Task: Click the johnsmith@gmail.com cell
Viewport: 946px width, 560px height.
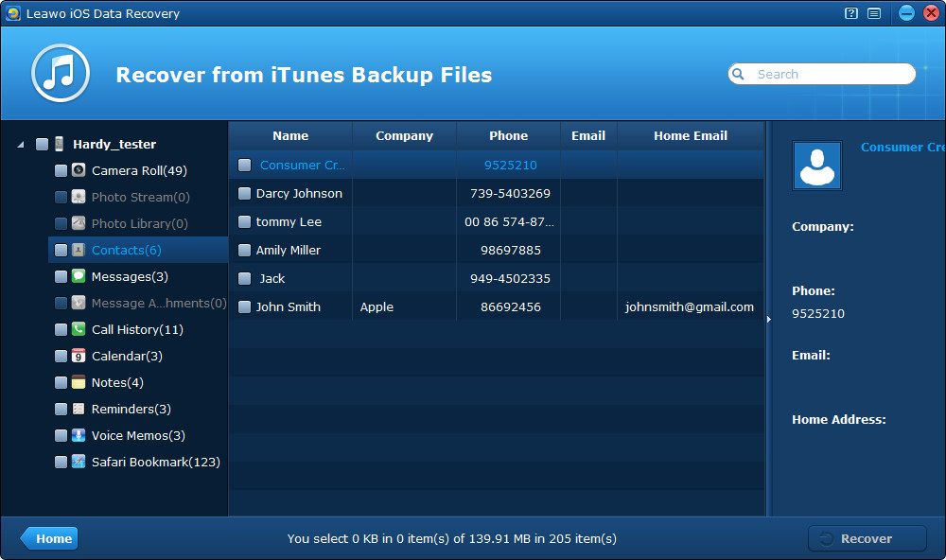Action: click(x=689, y=306)
